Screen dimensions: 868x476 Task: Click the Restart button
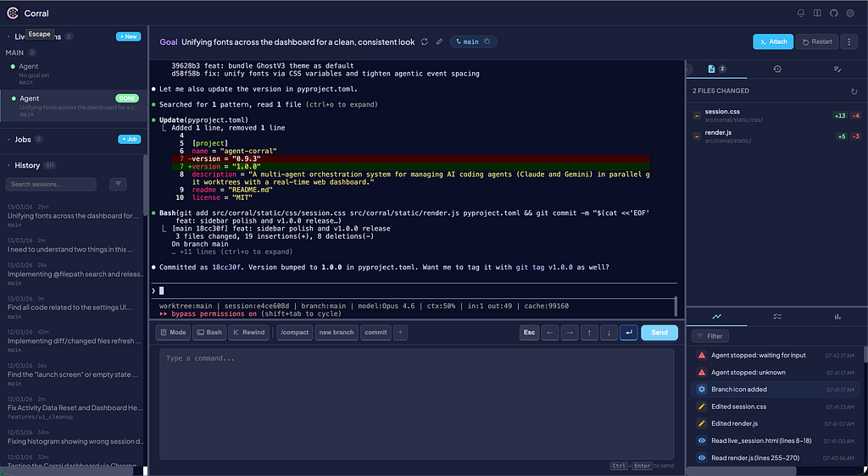point(817,42)
